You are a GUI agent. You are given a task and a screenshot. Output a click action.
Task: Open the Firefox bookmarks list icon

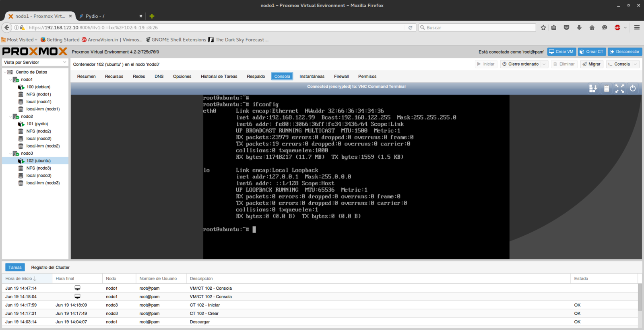[x=554, y=27]
